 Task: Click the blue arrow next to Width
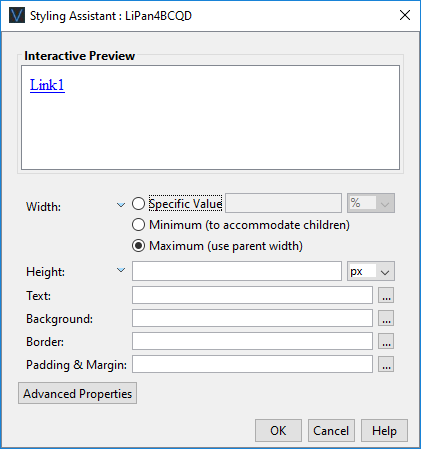(x=121, y=205)
